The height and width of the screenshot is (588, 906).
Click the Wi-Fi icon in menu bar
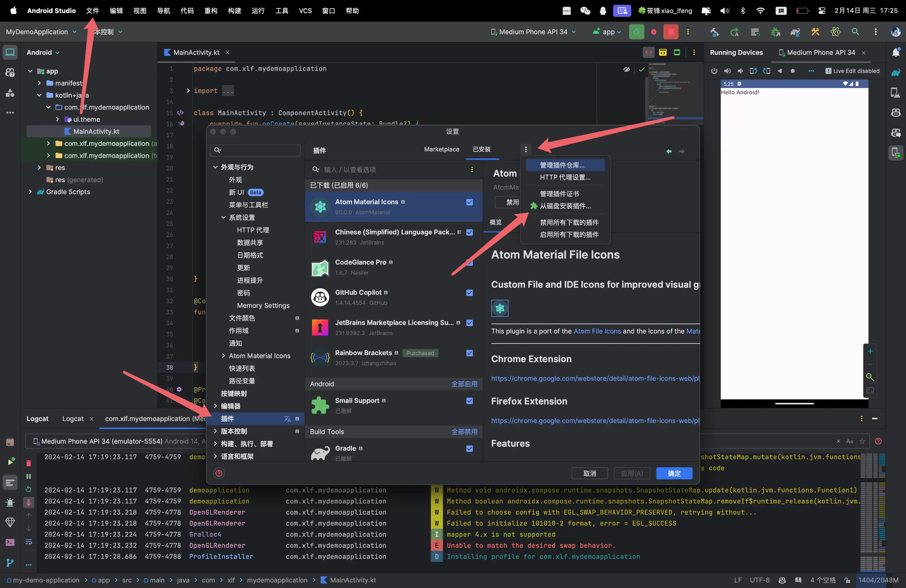760,11
